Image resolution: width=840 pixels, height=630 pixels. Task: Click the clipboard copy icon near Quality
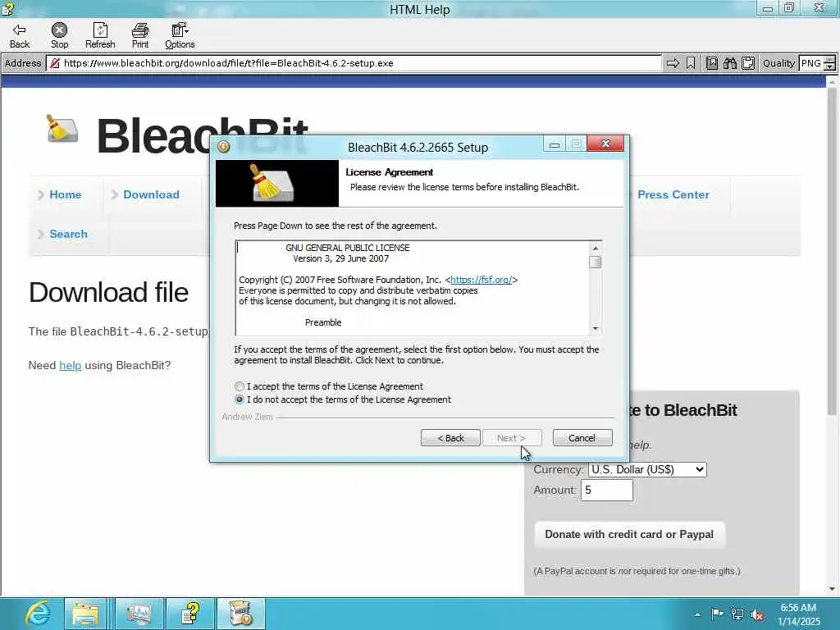(x=748, y=63)
